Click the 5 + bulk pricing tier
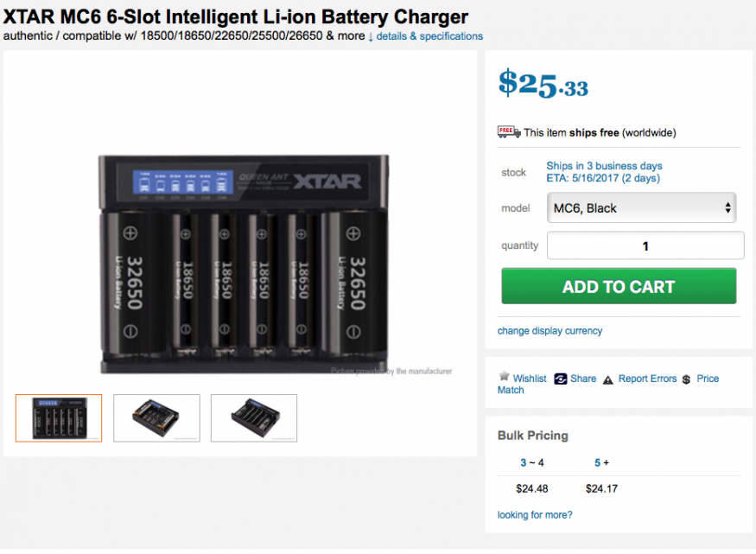Viewport: 756px width, 554px height. pyautogui.click(x=601, y=463)
